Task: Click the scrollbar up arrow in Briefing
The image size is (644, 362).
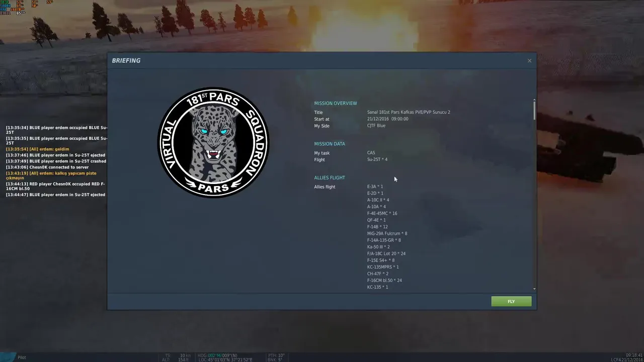Action: coord(534,101)
